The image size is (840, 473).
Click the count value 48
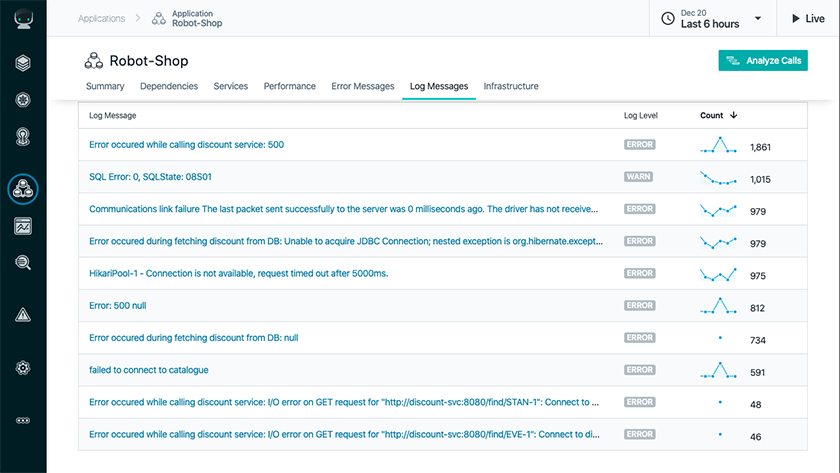click(755, 404)
